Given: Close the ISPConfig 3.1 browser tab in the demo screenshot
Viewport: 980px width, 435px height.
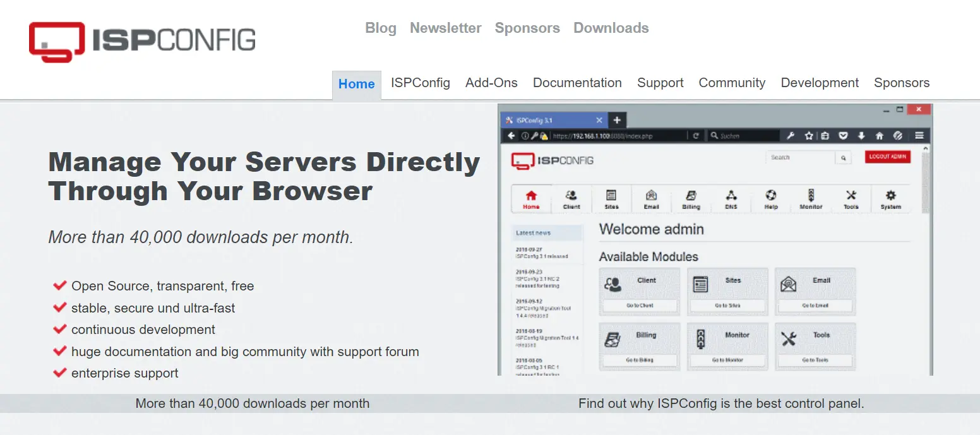Looking at the screenshot, I should (x=600, y=120).
